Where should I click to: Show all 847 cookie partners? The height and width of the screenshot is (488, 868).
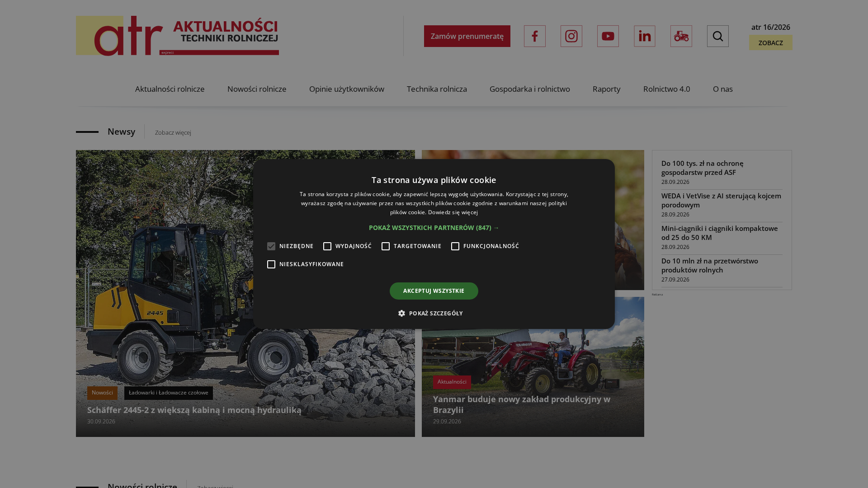click(434, 228)
